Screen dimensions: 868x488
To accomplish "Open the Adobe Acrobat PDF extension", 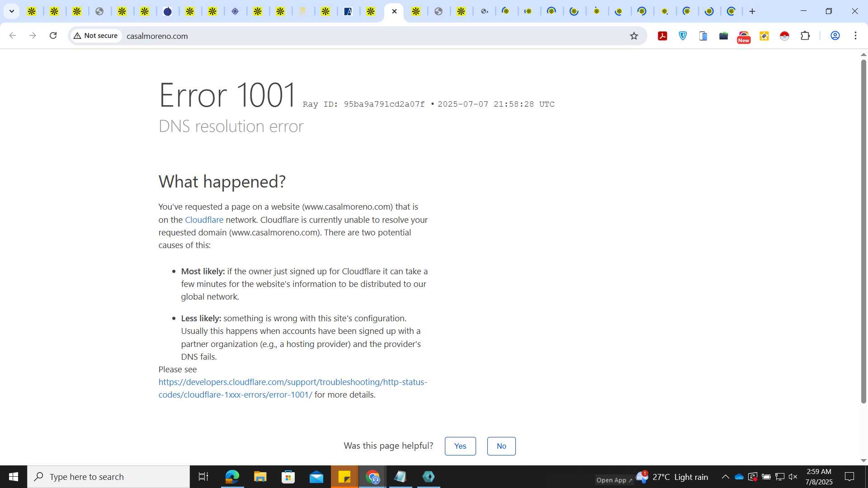I will [x=662, y=36].
